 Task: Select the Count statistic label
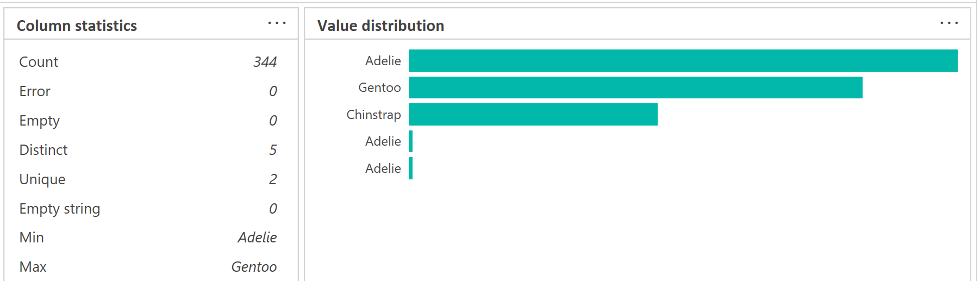click(x=39, y=62)
